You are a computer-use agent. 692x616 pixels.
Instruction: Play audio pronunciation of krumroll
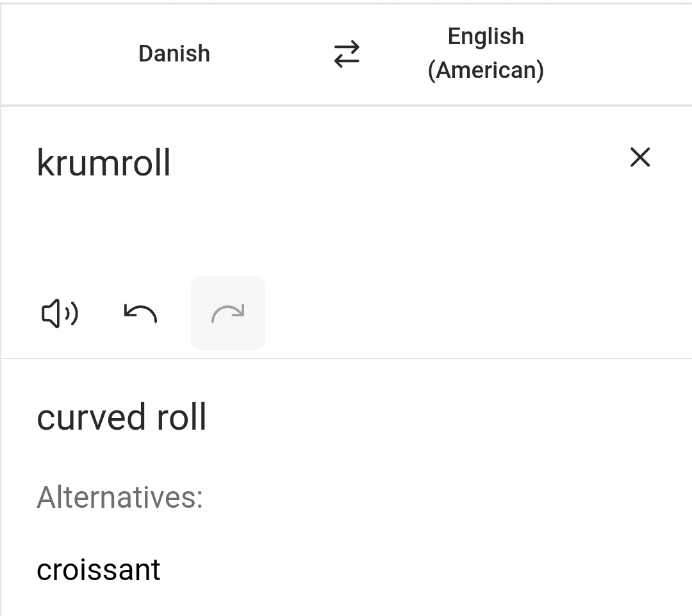pos(60,314)
